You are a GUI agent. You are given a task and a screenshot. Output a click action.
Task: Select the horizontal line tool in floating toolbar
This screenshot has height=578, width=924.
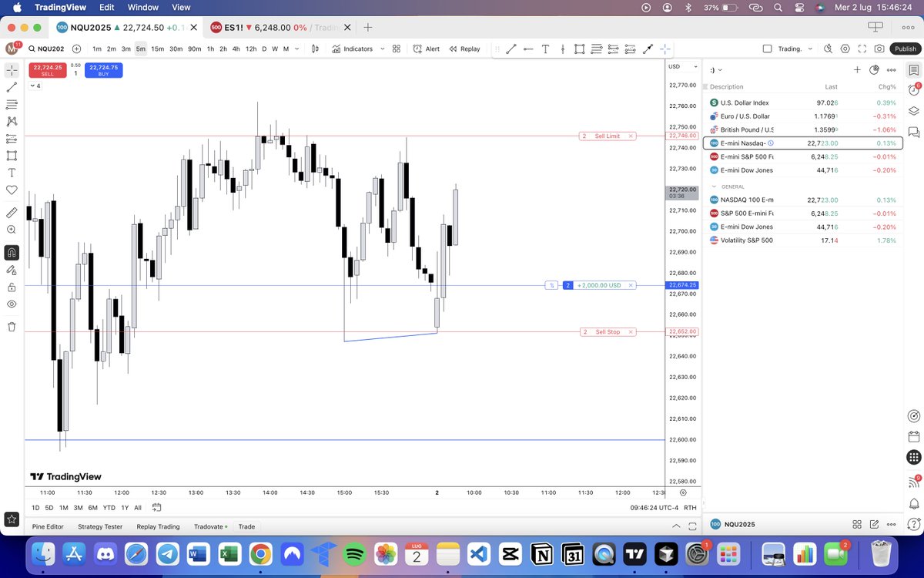tap(528, 49)
